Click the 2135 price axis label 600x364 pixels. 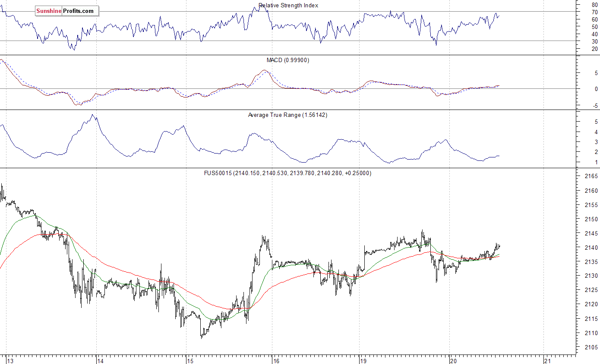click(591, 262)
